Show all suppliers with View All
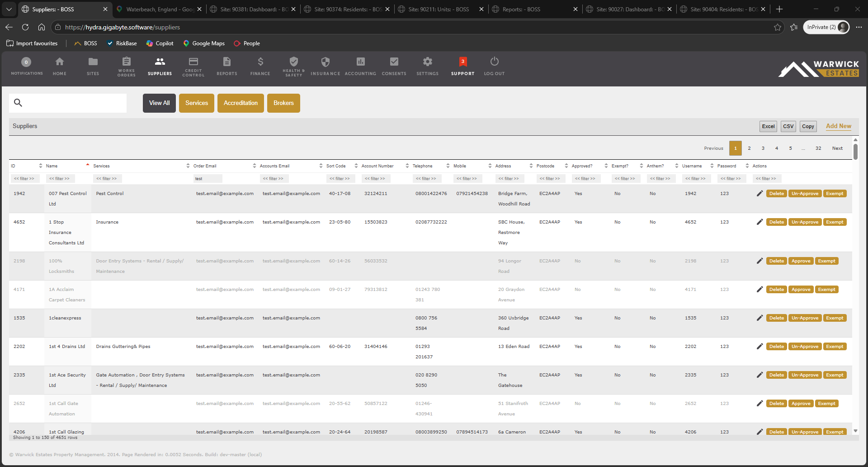The height and width of the screenshot is (467, 868). (x=159, y=103)
